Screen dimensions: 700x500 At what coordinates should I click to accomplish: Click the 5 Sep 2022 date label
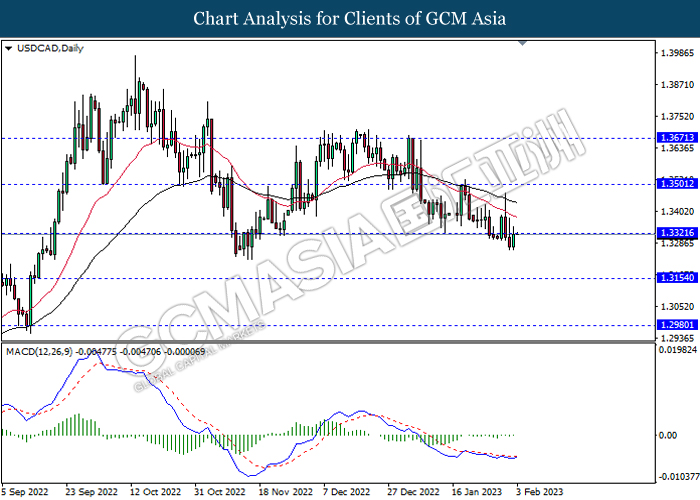25,492
